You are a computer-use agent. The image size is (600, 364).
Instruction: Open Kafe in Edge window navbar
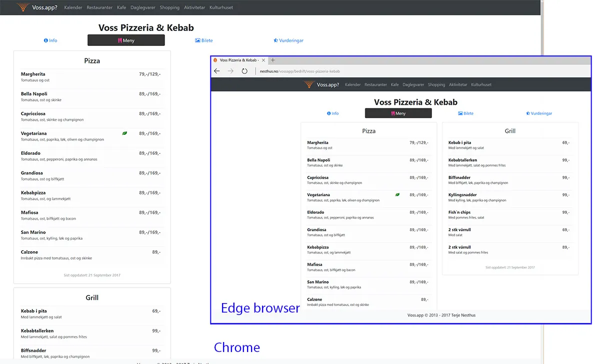pyautogui.click(x=395, y=85)
